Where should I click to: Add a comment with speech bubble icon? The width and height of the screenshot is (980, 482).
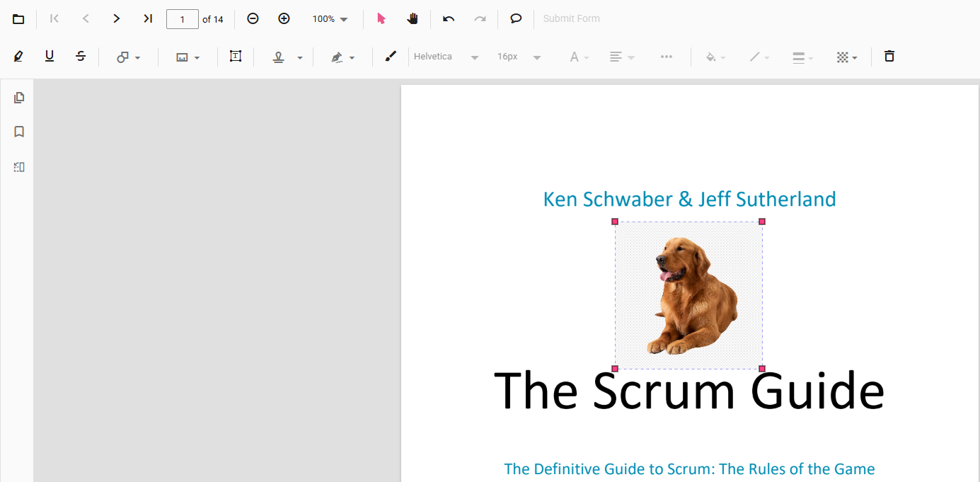pos(516,19)
